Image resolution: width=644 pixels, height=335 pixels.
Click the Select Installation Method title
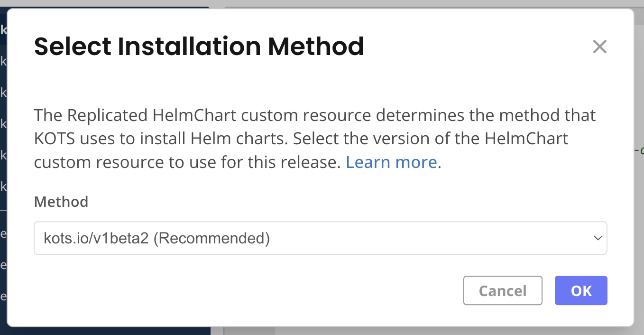199,46
